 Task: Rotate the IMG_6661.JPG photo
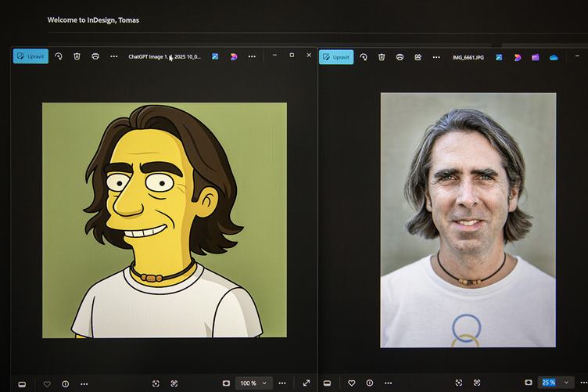pyautogui.click(x=364, y=57)
